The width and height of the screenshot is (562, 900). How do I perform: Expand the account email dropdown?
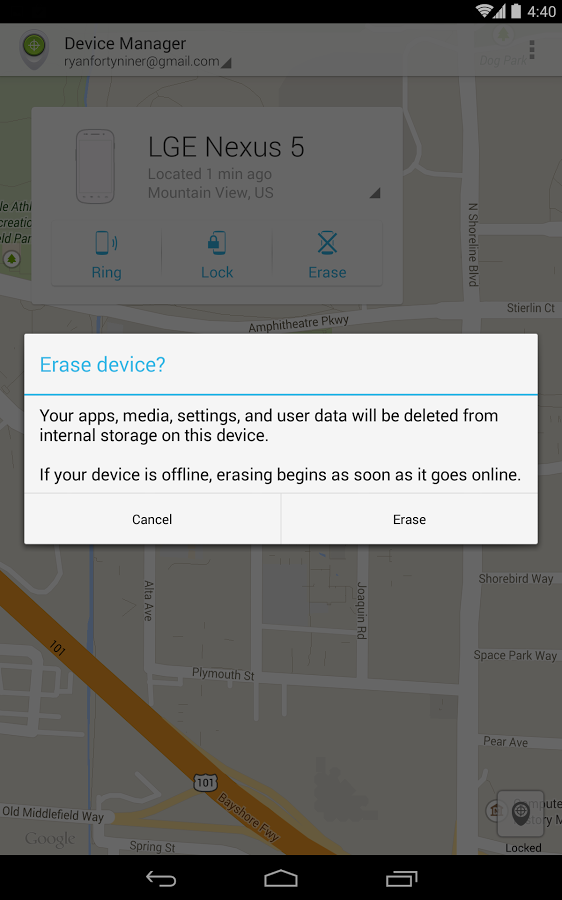(x=226, y=63)
